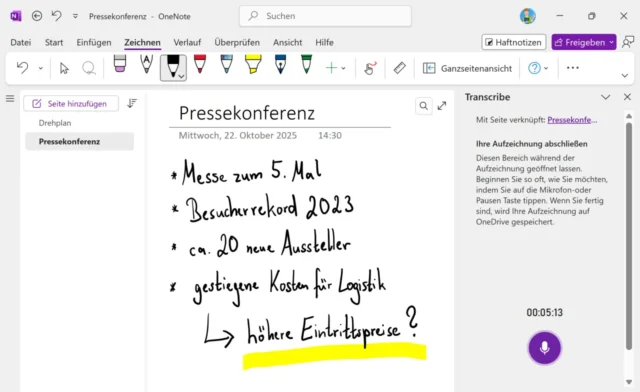Click scroll up arrow in Transcribe pane
The height and width of the screenshot is (392, 640).
click(629, 116)
